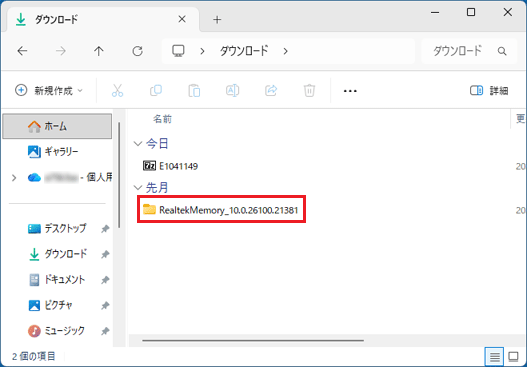The image size is (527, 367).
Task: Expand the OneDrive 個人用 tree node
Action: [14, 177]
